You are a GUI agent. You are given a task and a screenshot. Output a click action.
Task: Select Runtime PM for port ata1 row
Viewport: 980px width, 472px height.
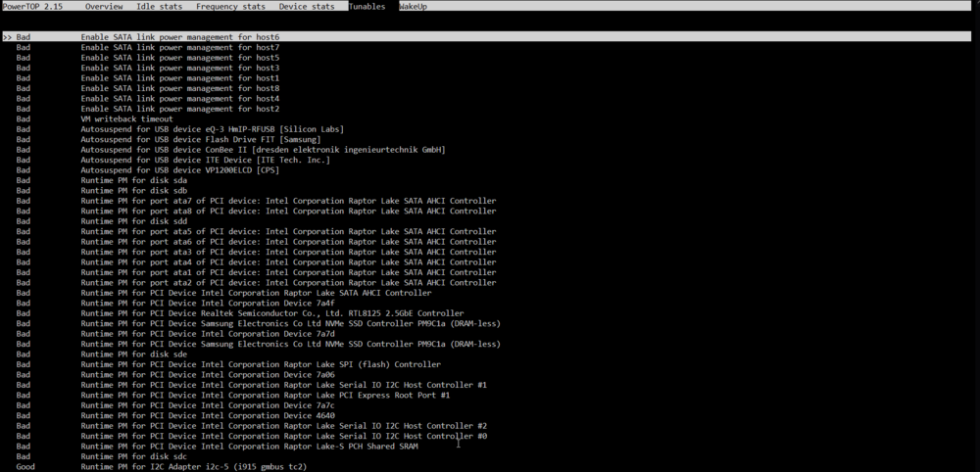tap(256, 272)
